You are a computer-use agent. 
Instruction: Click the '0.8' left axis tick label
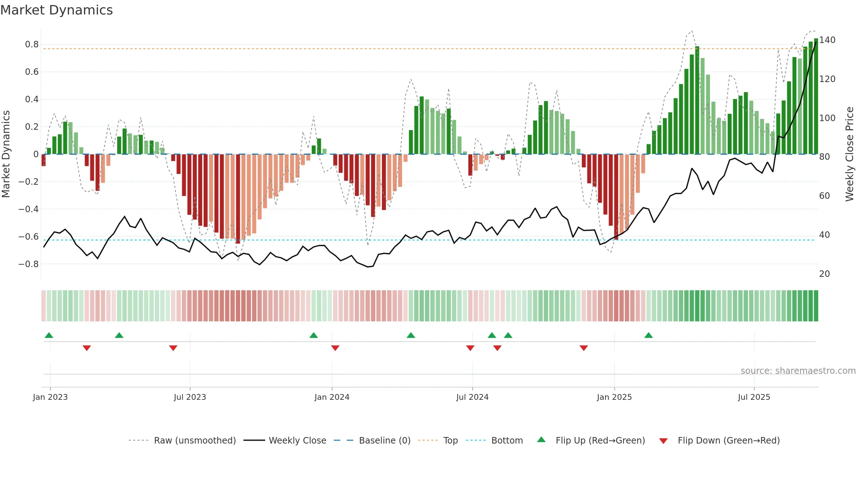tap(32, 44)
